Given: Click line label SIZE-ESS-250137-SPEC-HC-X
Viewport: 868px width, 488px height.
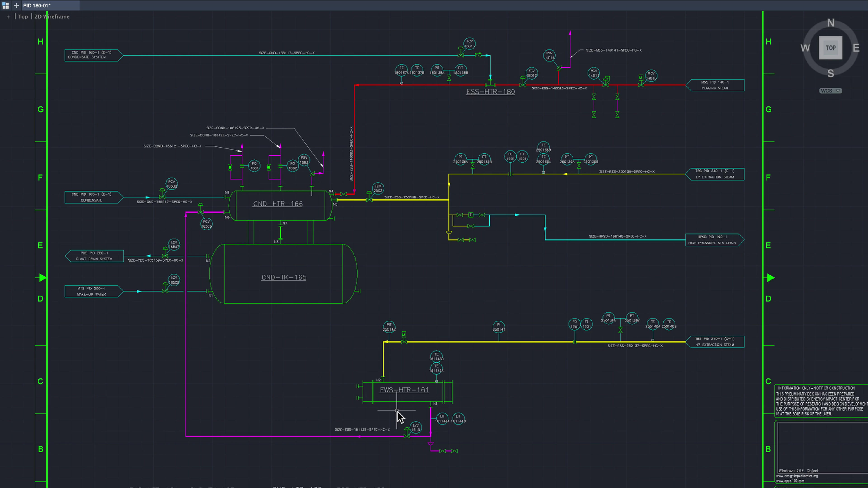Looking at the screenshot, I should [x=635, y=346].
